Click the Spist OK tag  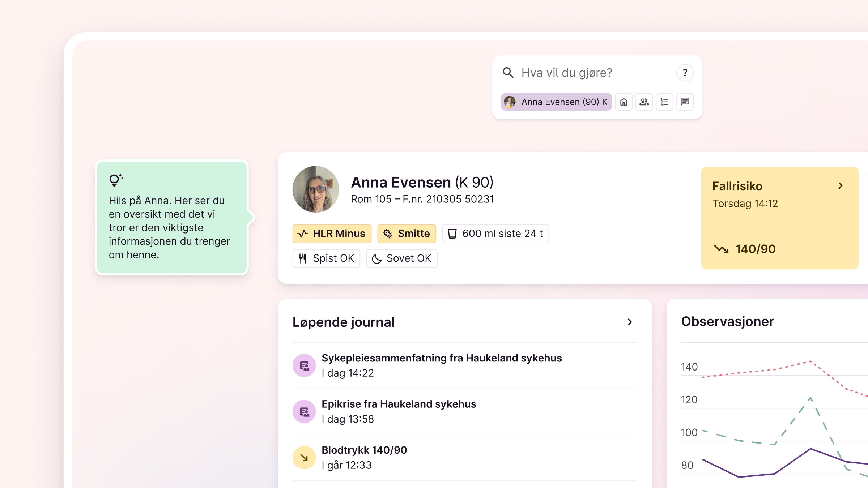[x=326, y=258]
